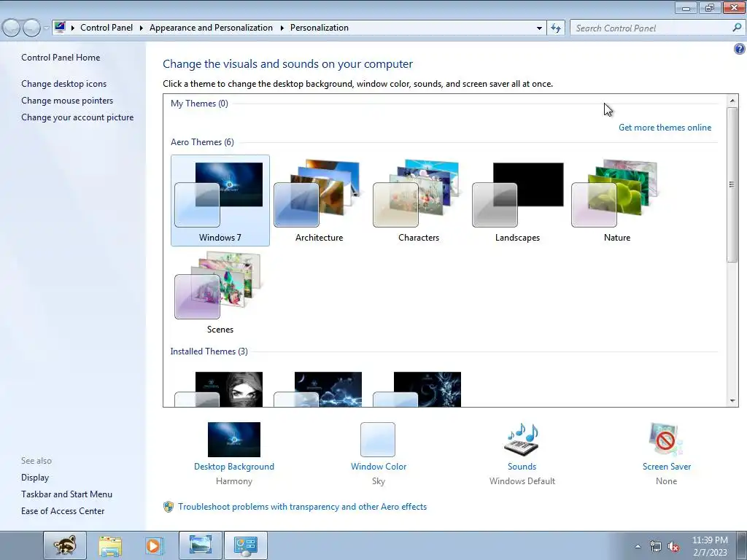Expand arrow after Appearance and Personalization breadcrumb
Screen dimensions: 747x560
(x=282, y=28)
